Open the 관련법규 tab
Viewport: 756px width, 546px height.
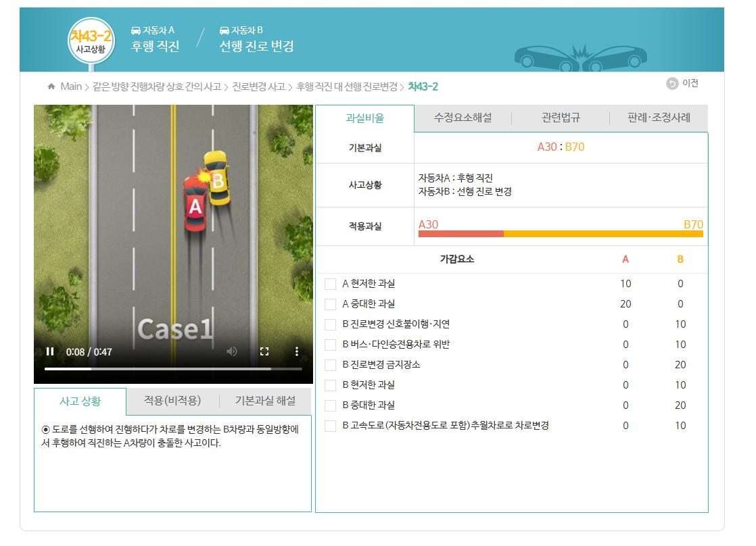(x=561, y=118)
